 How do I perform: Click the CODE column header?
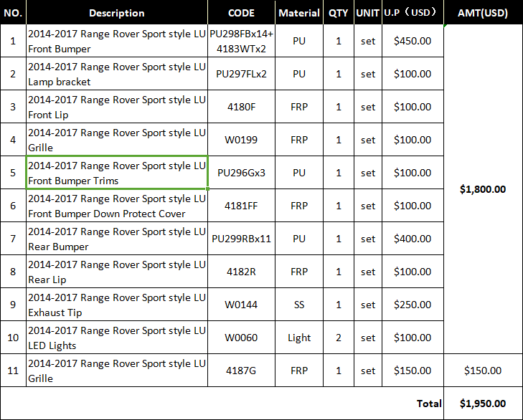coord(241,12)
